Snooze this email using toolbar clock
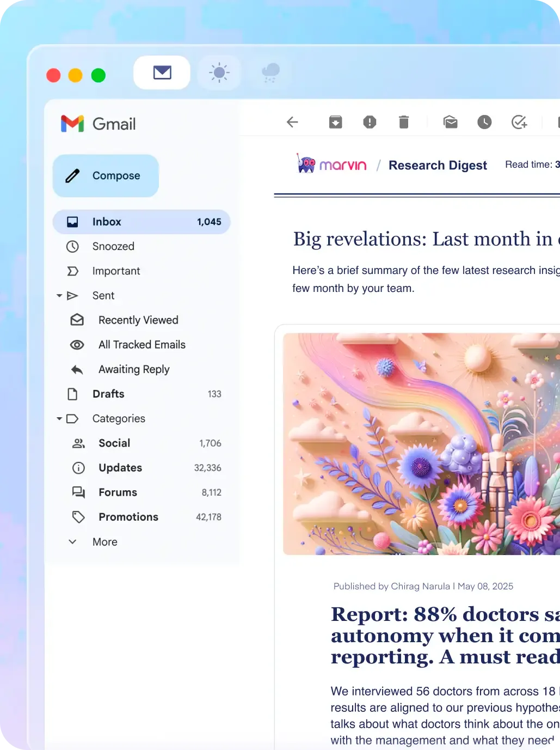 (484, 122)
